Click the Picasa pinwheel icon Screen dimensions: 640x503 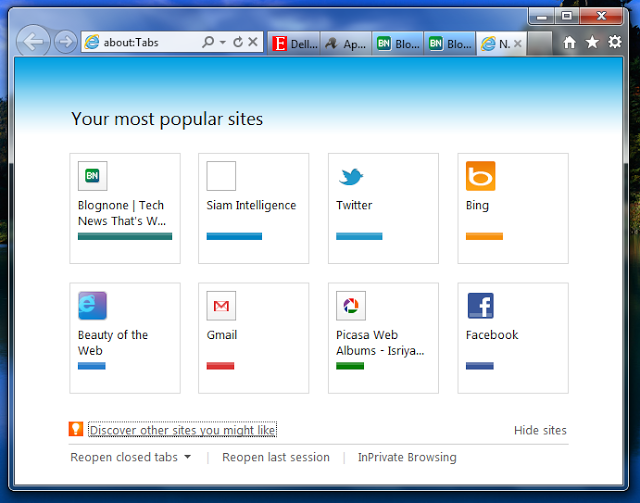(351, 306)
